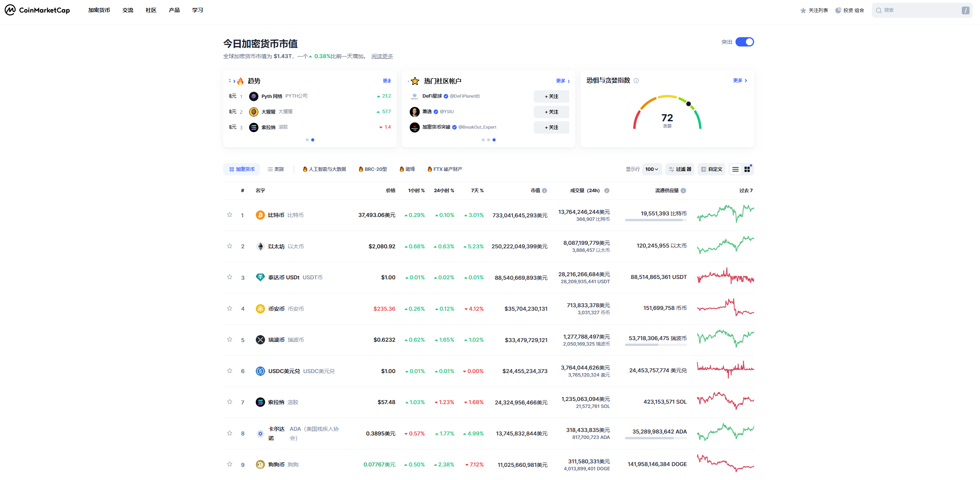Click the Solana logo in row 7
980x480 pixels.
(260, 402)
